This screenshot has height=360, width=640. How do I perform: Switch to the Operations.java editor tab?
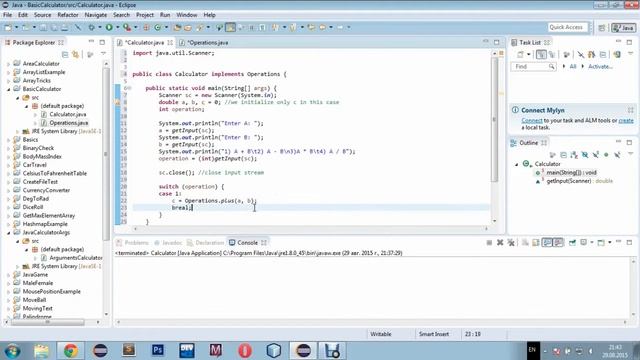point(207,42)
